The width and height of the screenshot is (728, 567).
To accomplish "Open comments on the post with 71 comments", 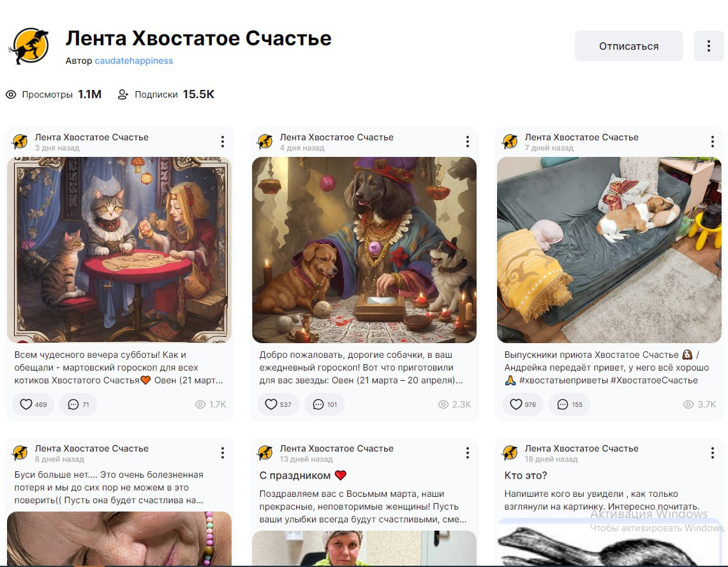I will (x=78, y=404).
